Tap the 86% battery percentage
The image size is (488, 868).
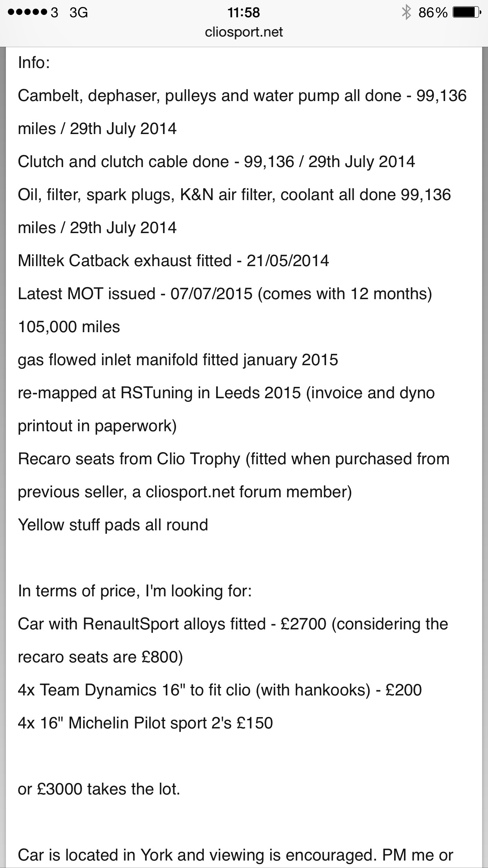pyautogui.click(x=433, y=13)
